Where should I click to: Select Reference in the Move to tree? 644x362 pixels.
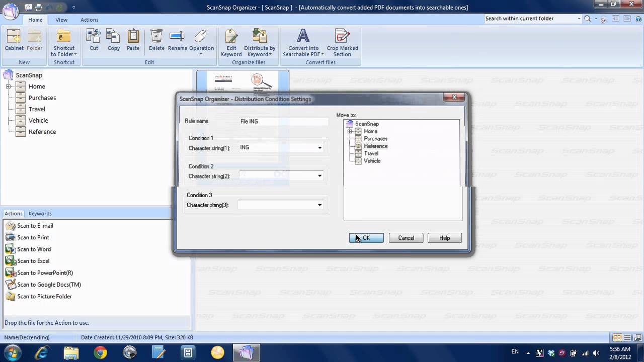[376, 146]
